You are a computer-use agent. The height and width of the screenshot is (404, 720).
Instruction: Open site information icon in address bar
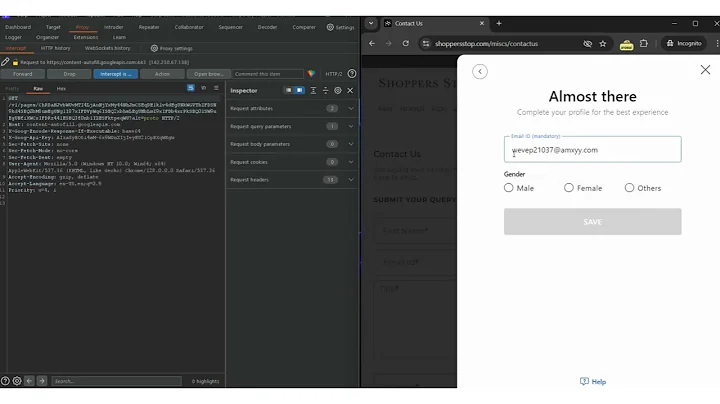click(426, 43)
